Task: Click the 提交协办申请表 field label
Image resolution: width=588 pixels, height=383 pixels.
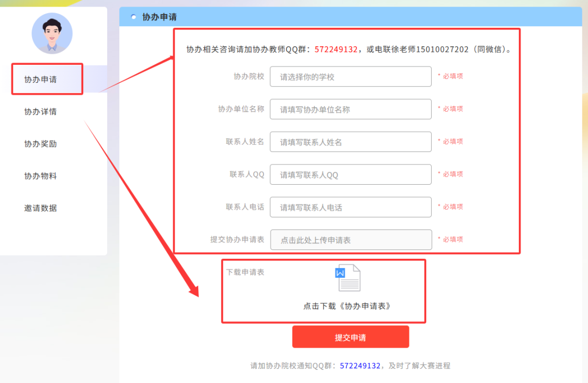Action: 237,239
